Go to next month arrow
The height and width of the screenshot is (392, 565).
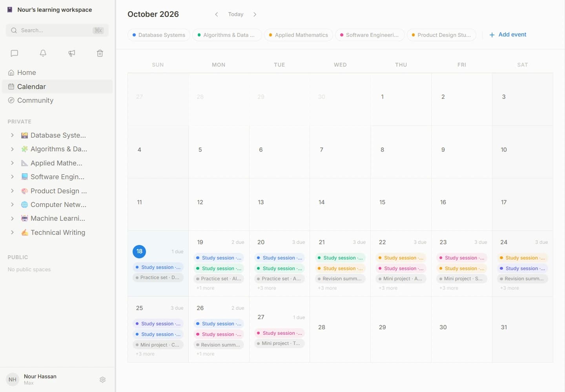point(255,15)
